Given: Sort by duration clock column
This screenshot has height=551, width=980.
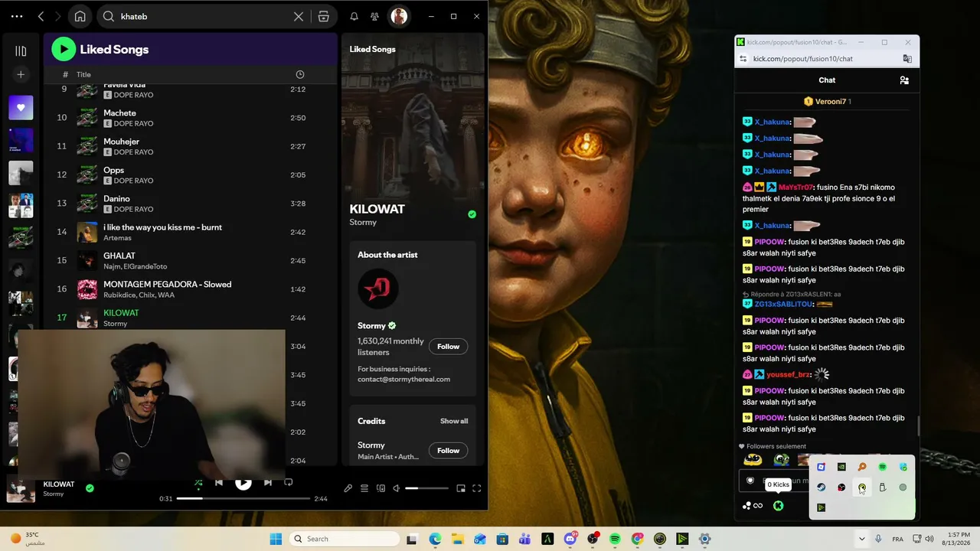Looking at the screenshot, I should (x=300, y=74).
